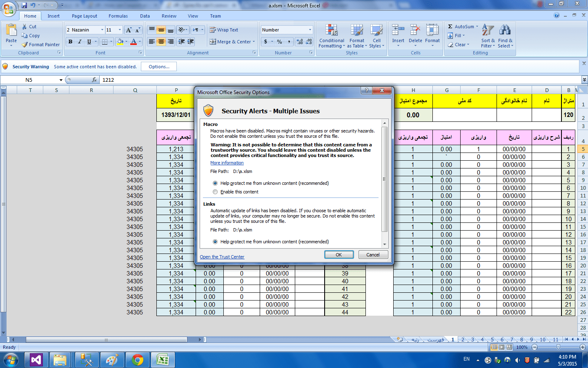
Task: Switch to the Formulas tab
Action: pos(118,16)
